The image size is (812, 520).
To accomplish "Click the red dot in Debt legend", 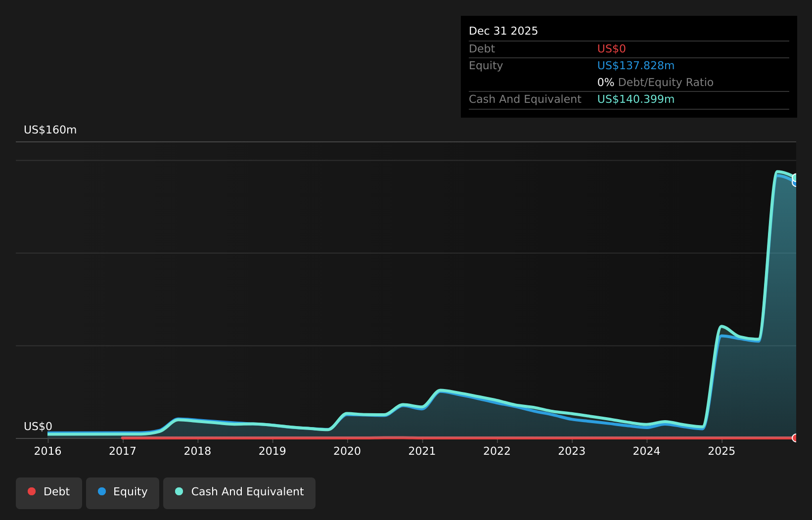I will (32, 491).
